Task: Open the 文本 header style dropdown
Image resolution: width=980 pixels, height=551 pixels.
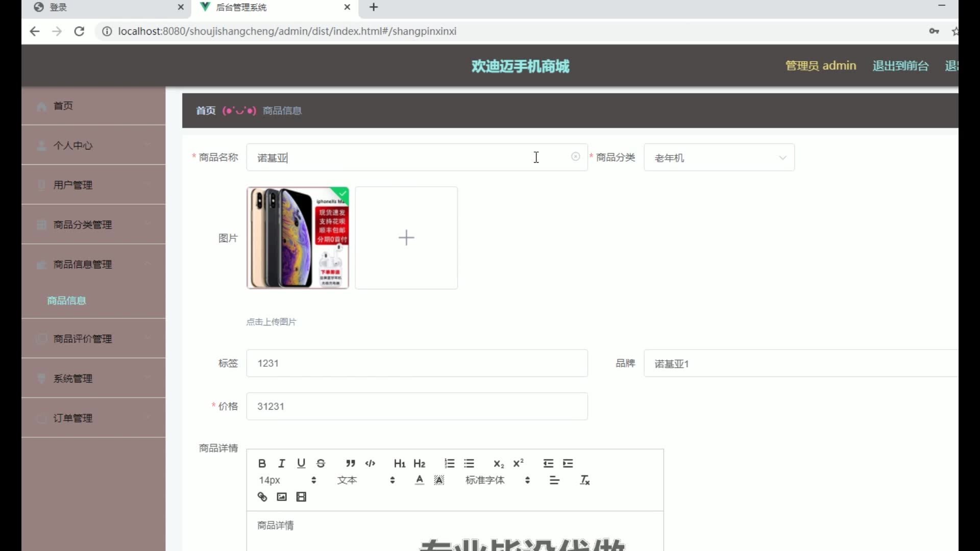Action: point(365,480)
